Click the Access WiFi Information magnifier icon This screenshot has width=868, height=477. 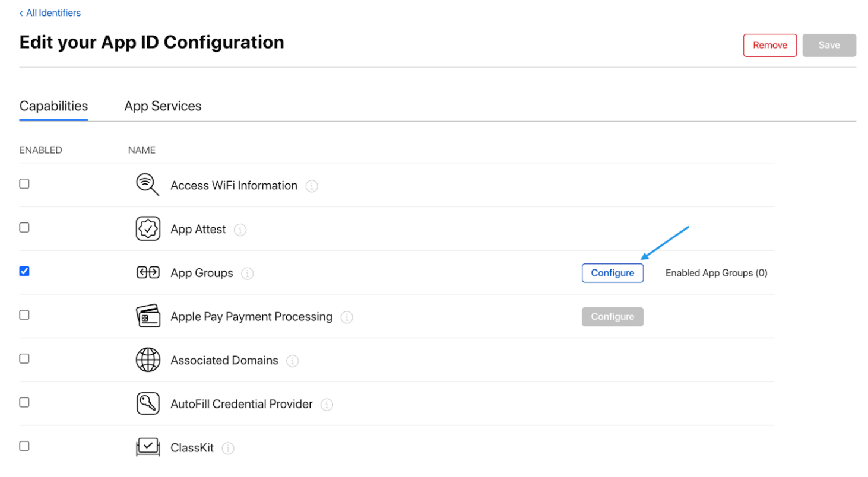(148, 185)
